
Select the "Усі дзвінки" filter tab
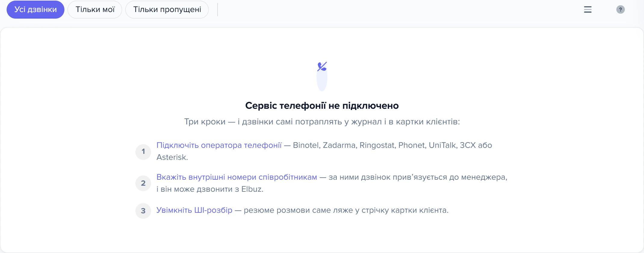coord(36,10)
